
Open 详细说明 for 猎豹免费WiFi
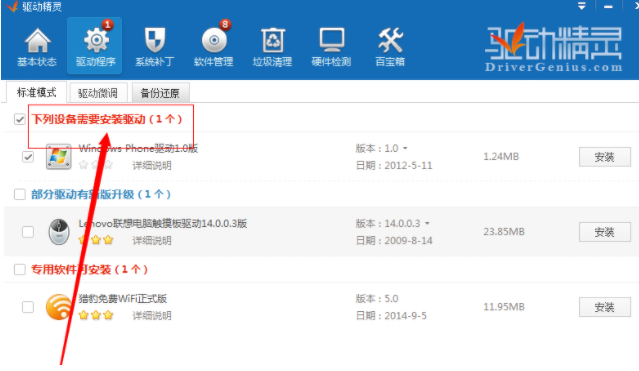click(152, 315)
